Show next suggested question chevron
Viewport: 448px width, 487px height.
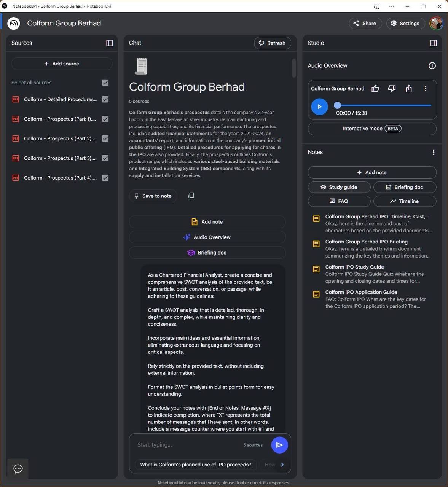coord(282,465)
